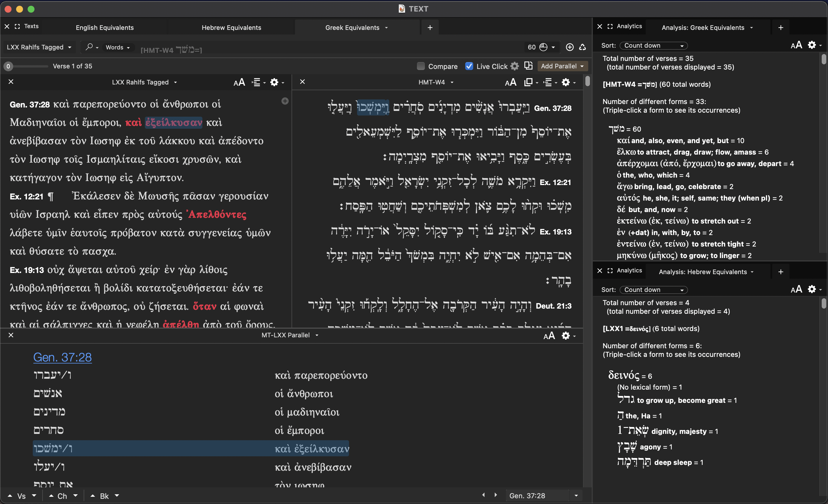Click the Gen. 37:28 reference input field
Viewport: 828px width, 504px height.
coord(537,496)
